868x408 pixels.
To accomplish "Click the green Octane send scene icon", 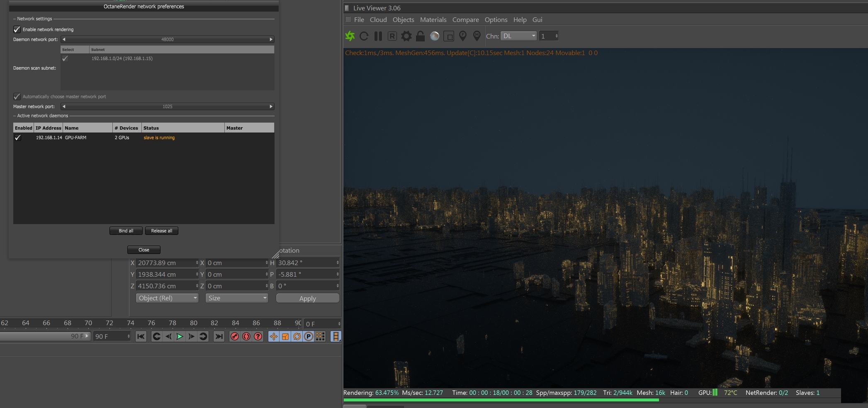I will [350, 36].
